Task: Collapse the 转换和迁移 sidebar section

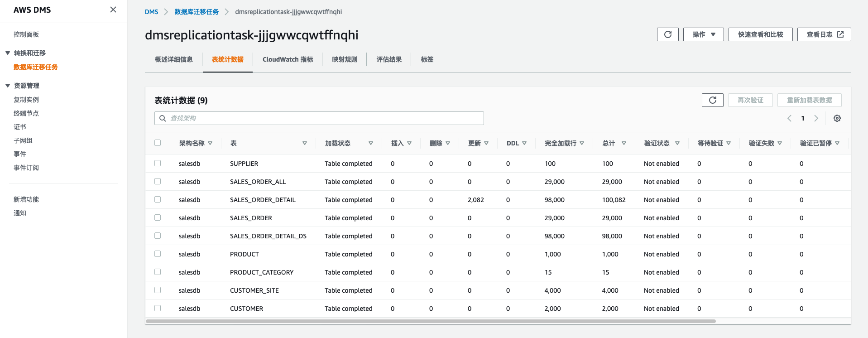Action: (8, 53)
